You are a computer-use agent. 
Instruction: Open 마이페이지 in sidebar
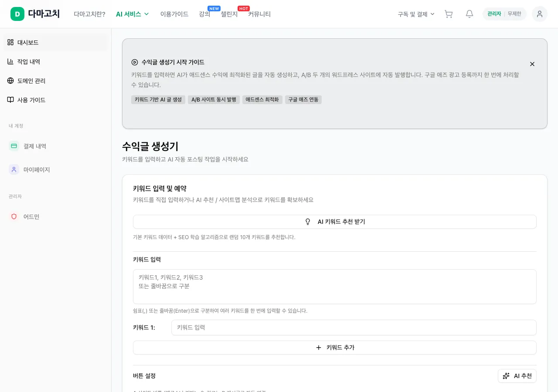pyautogui.click(x=55, y=169)
